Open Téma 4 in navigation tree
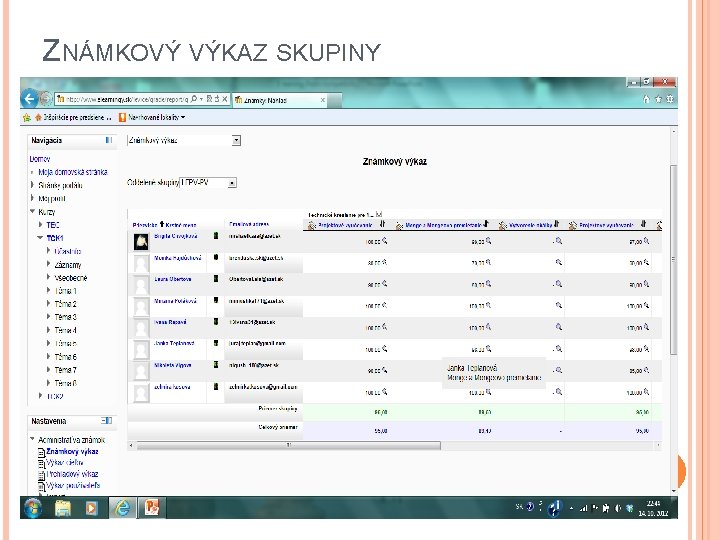Viewport: 720px width, 540px height. pyautogui.click(x=65, y=330)
